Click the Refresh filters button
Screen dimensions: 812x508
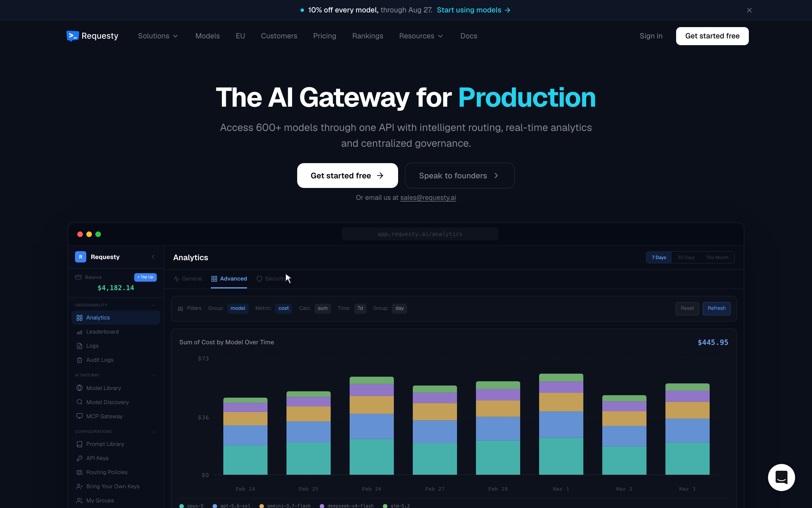pos(716,308)
